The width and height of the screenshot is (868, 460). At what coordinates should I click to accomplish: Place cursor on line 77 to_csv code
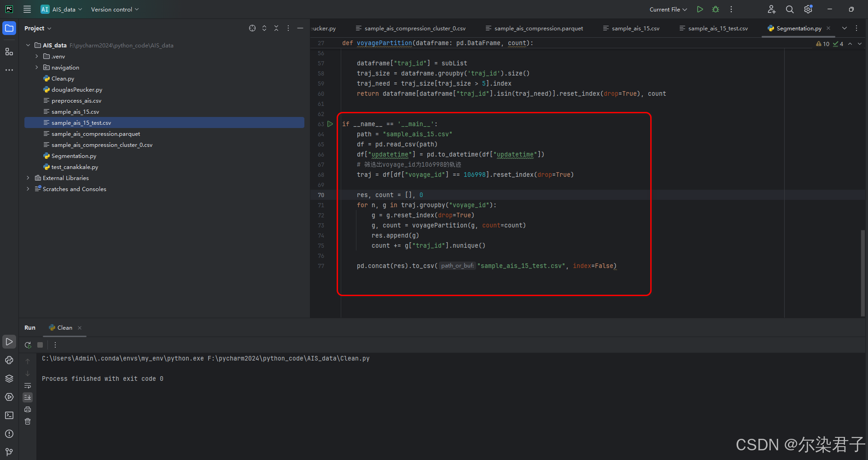pyautogui.click(x=486, y=266)
